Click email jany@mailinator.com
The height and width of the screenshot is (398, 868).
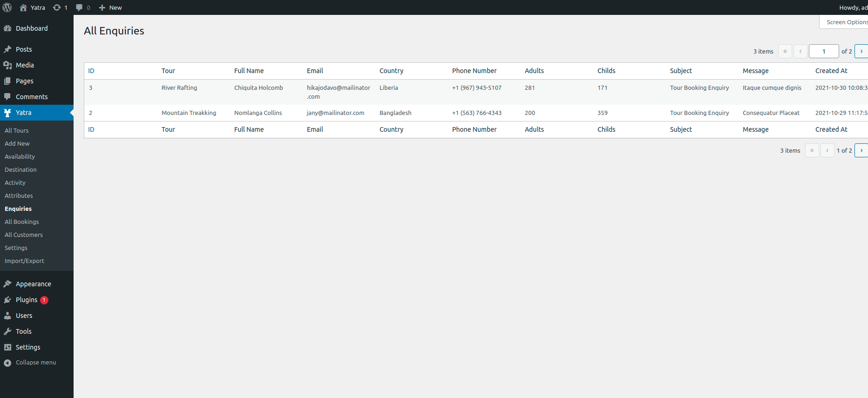tap(335, 113)
